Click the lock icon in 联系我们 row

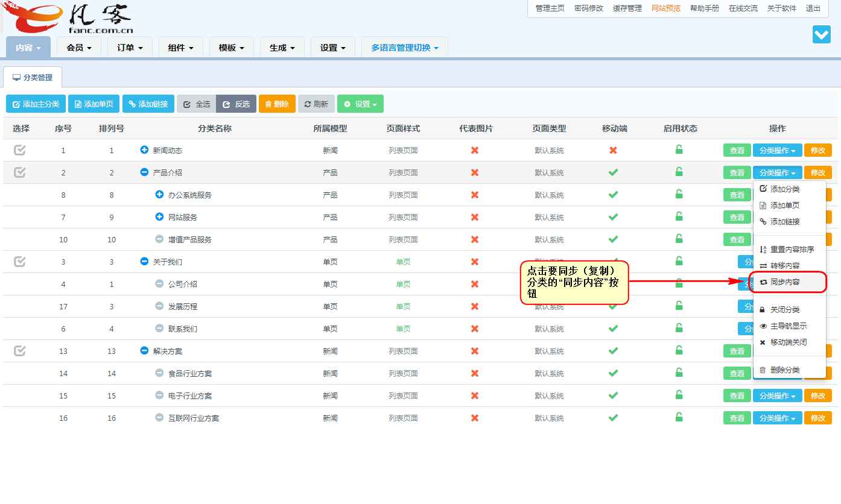coord(679,328)
